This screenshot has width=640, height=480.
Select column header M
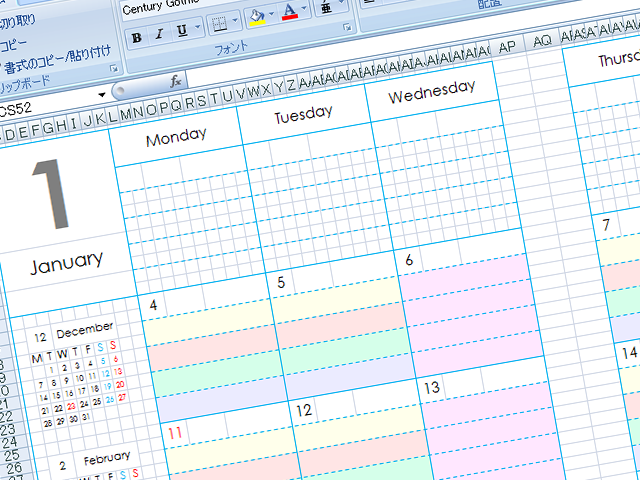(x=125, y=115)
